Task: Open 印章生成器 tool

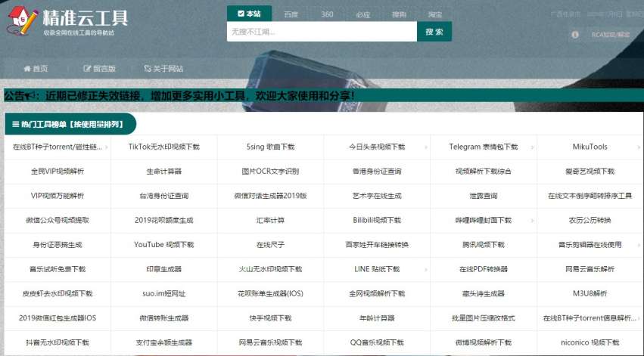Action: tap(164, 270)
